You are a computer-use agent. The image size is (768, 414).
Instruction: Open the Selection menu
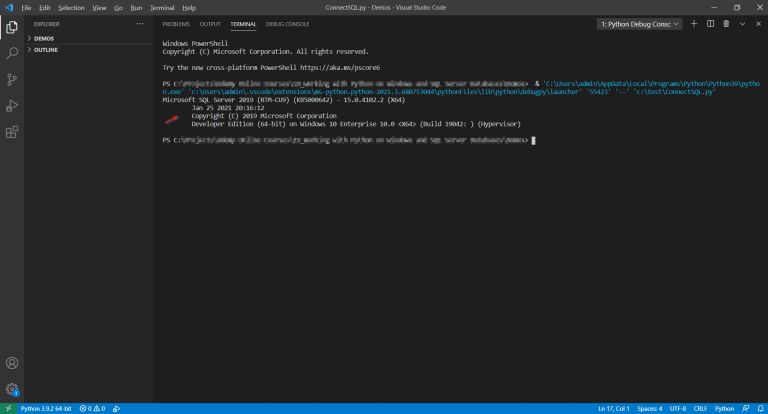point(71,8)
